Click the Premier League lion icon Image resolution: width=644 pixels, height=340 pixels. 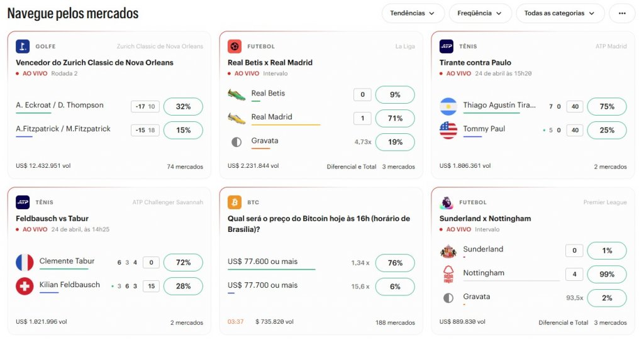[447, 202]
